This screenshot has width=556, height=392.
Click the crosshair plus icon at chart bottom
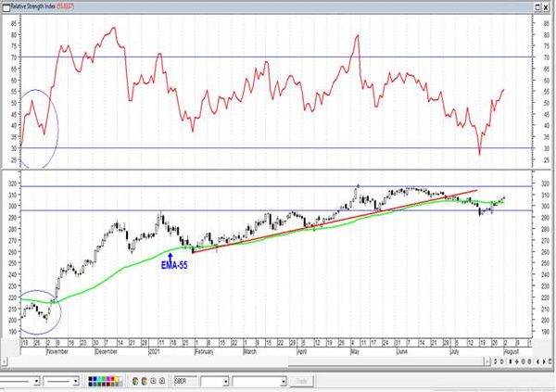coord(517,361)
